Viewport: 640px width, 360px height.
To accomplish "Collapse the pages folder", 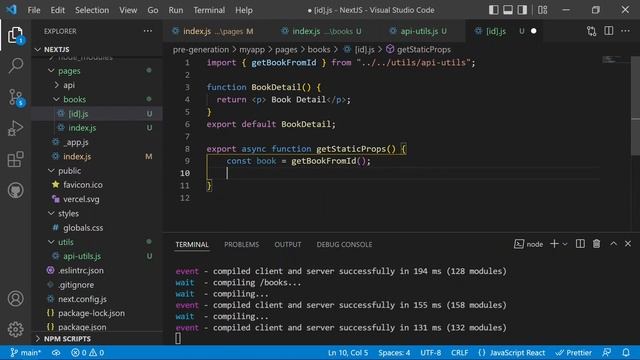I will (x=97, y=71).
